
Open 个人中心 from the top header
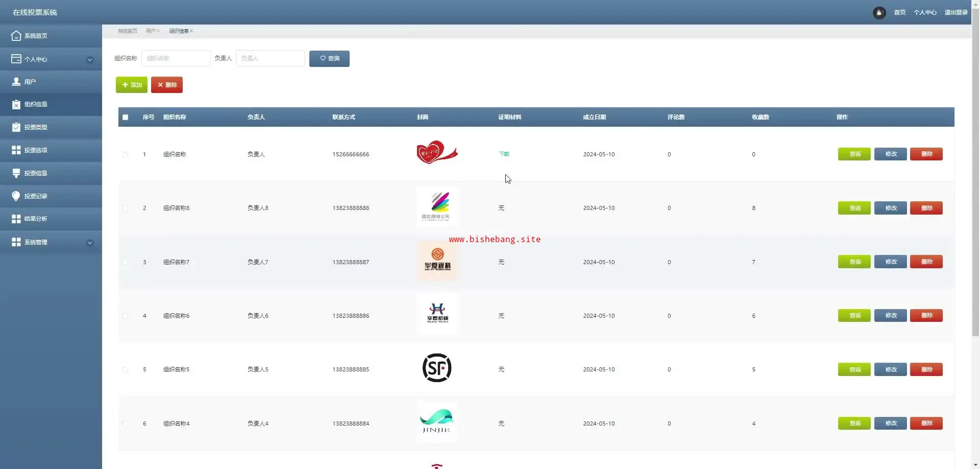pos(925,12)
